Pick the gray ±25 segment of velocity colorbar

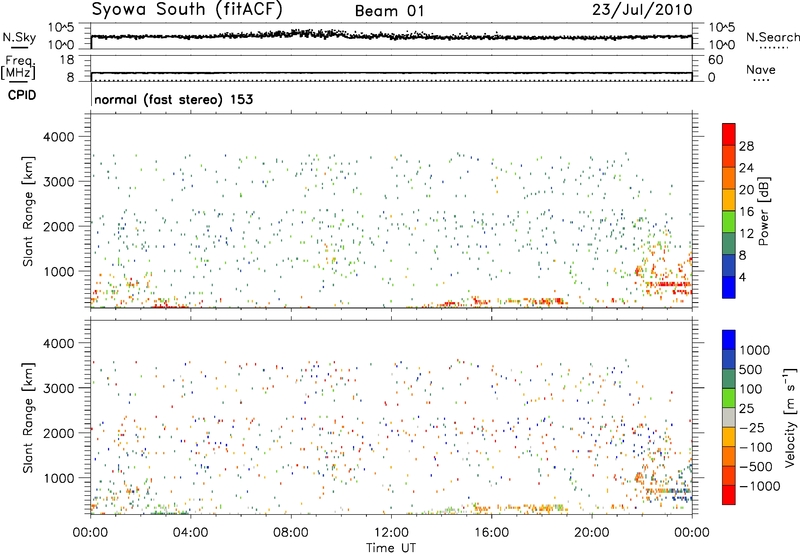point(729,417)
